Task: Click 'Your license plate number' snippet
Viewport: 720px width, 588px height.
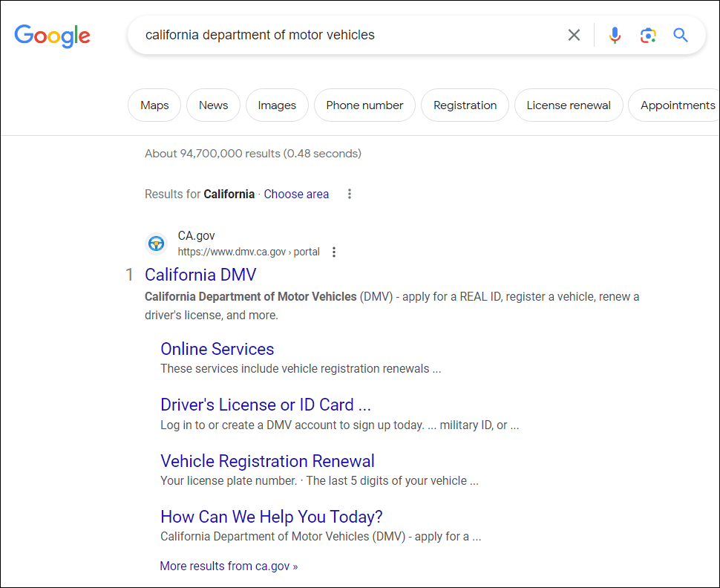Action: 319,481
